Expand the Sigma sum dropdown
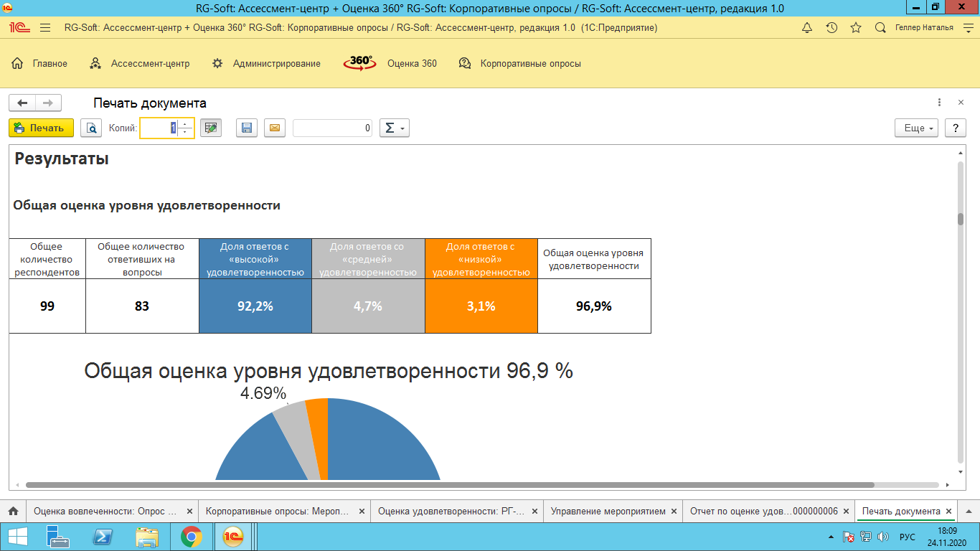The height and width of the screenshot is (551, 980). (x=394, y=128)
